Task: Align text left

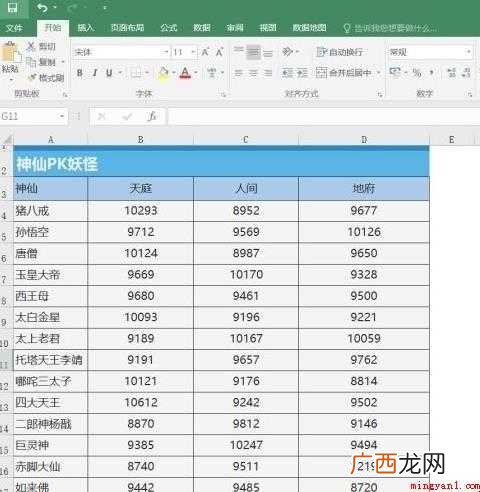Action: [238, 73]
